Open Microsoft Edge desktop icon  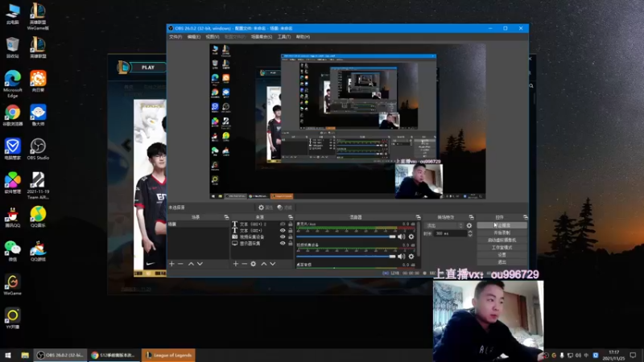pos(13,84)
